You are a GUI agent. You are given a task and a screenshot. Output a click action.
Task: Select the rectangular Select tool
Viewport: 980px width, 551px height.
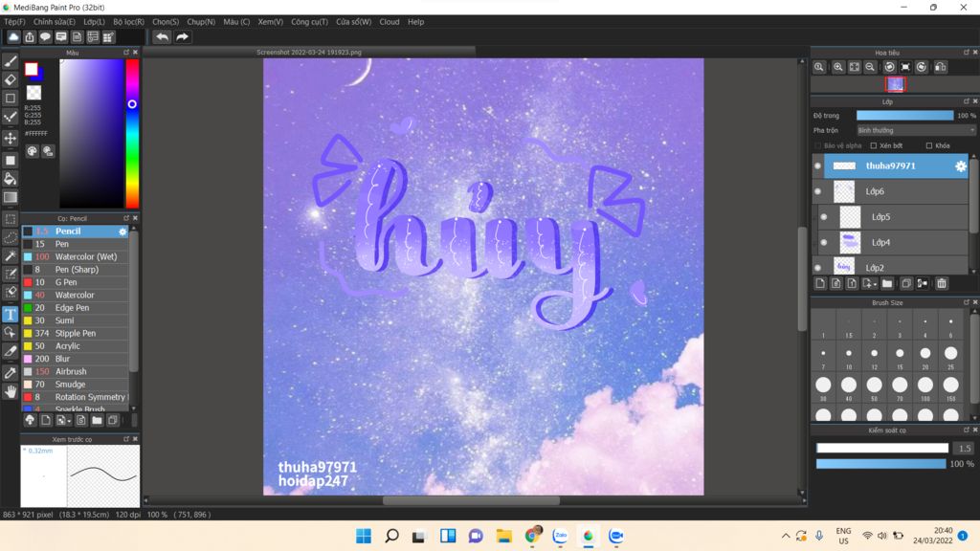coord(10,219)
